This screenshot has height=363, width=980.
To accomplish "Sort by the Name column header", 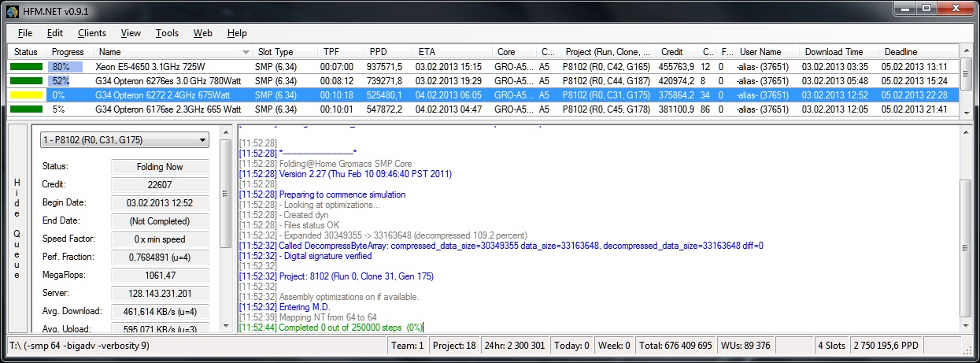I will click(172, 52).
